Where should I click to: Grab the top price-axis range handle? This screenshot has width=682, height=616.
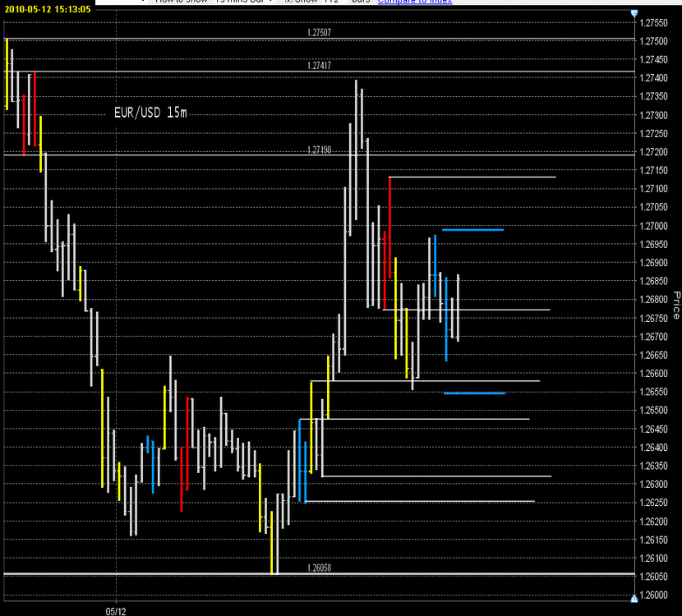click(634, 13)
